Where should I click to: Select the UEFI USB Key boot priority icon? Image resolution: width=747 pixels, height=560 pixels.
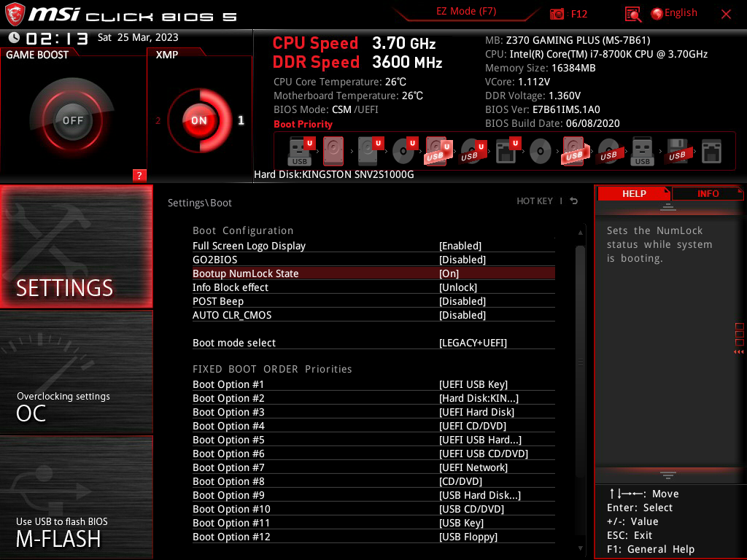point(302,151)
